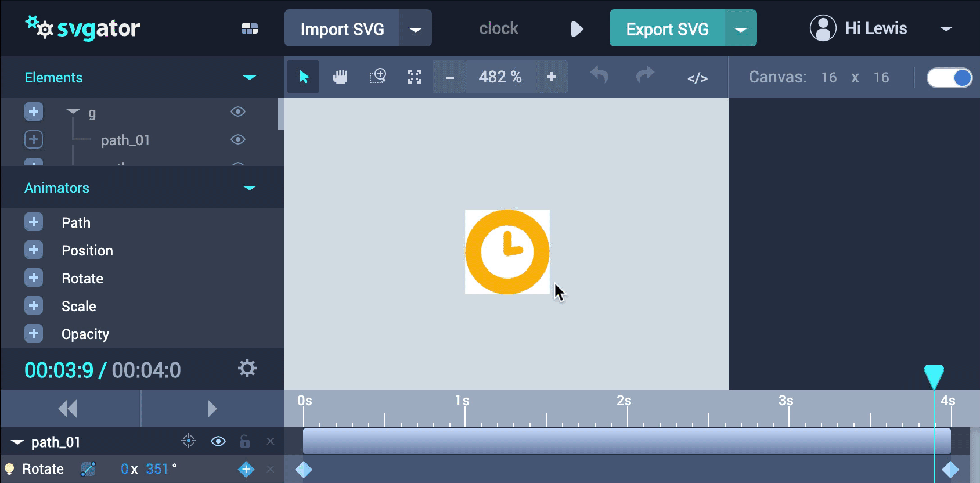This screenshot has height=483, width=980.
Task: Click the 482 % zoom value
Action: coord(500,77)
